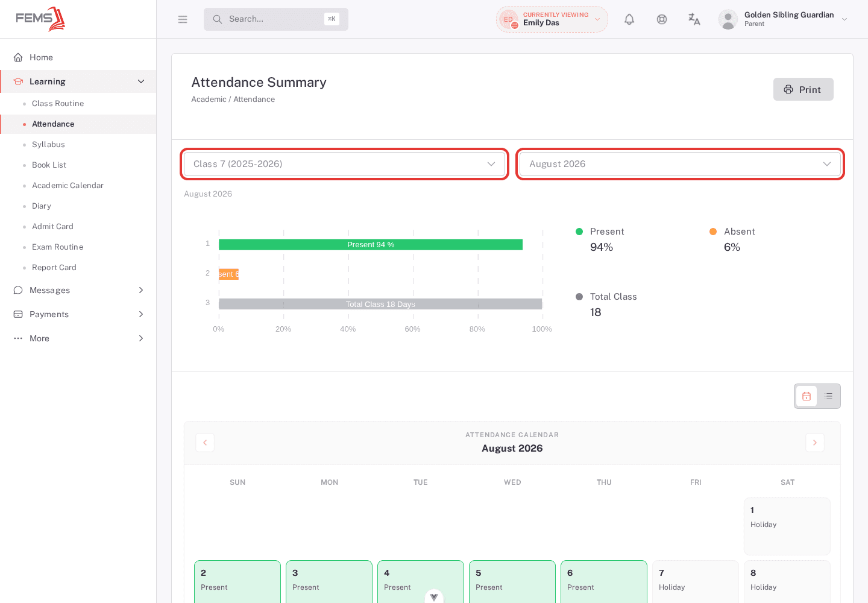Expand the Payments submenu chevron
This screenshot has width=868, height=603.
point(141,314)
